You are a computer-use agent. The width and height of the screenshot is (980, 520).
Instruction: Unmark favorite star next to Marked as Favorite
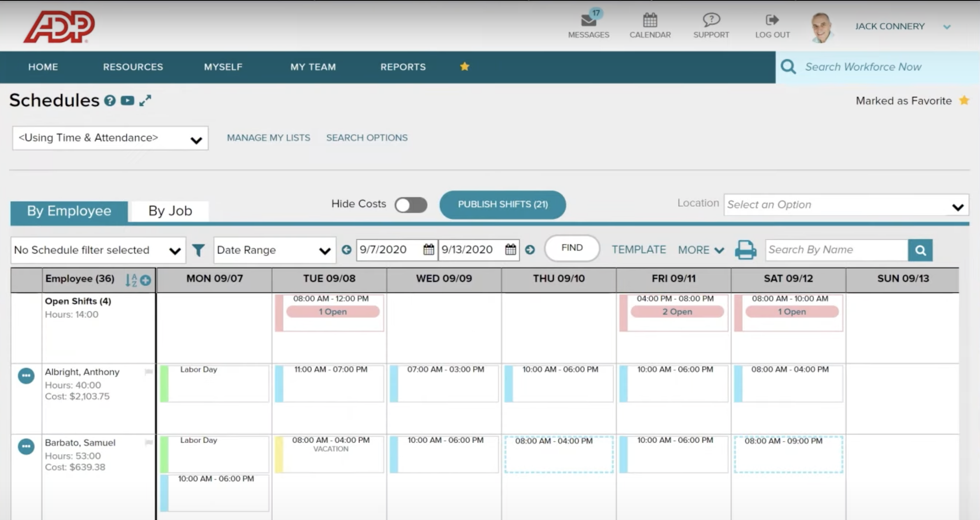964,100
